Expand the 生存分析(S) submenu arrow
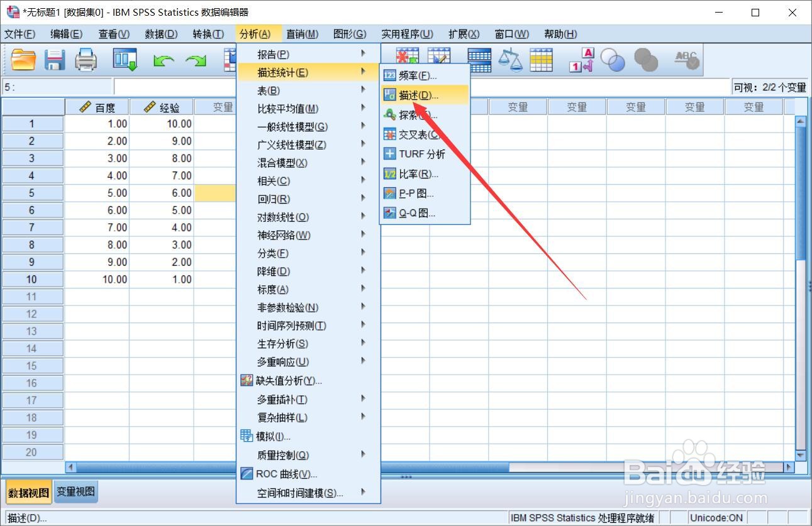Image resolution: width=812 pixels, height=526 pixels. [364, 343]
